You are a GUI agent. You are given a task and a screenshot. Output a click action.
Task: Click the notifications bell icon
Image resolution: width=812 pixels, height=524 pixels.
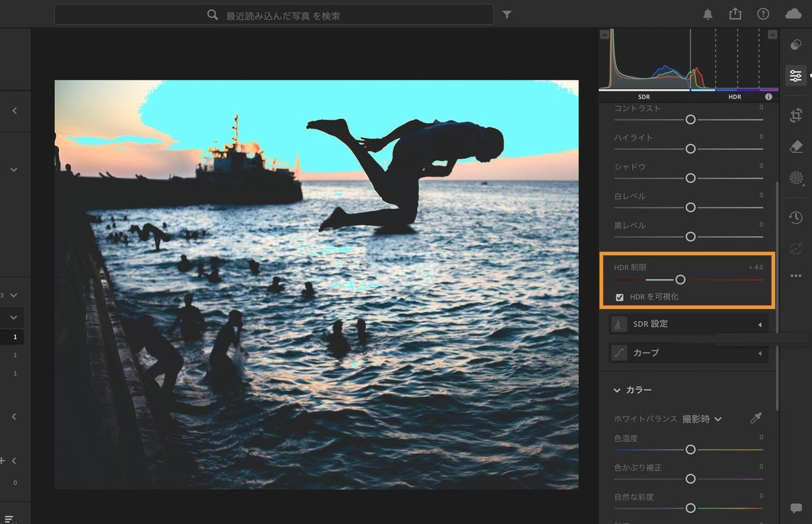pyautogui.click(x=708, y=13)
